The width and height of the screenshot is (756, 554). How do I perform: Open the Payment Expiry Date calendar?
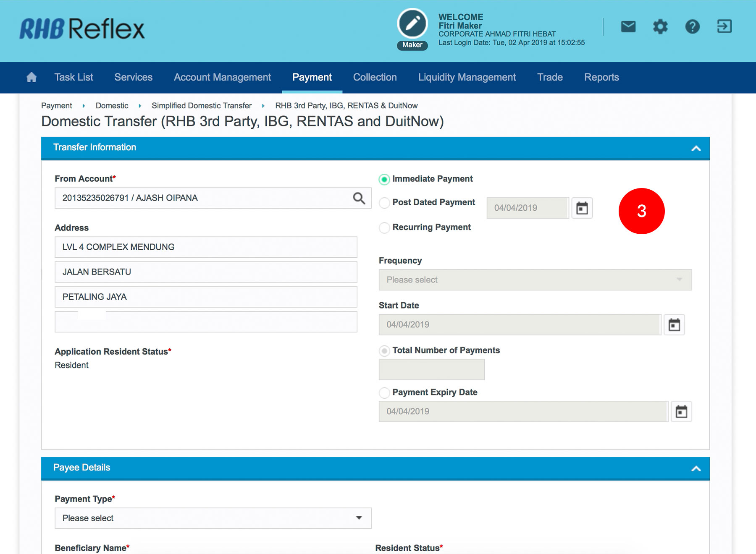click(681, 412)
